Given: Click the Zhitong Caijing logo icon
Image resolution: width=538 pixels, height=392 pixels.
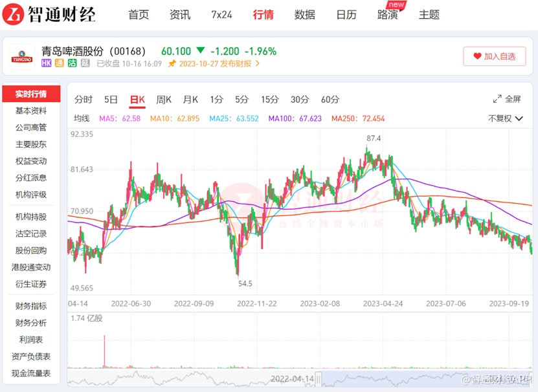Looking at the screenshot, I should (x=13, y=14).
